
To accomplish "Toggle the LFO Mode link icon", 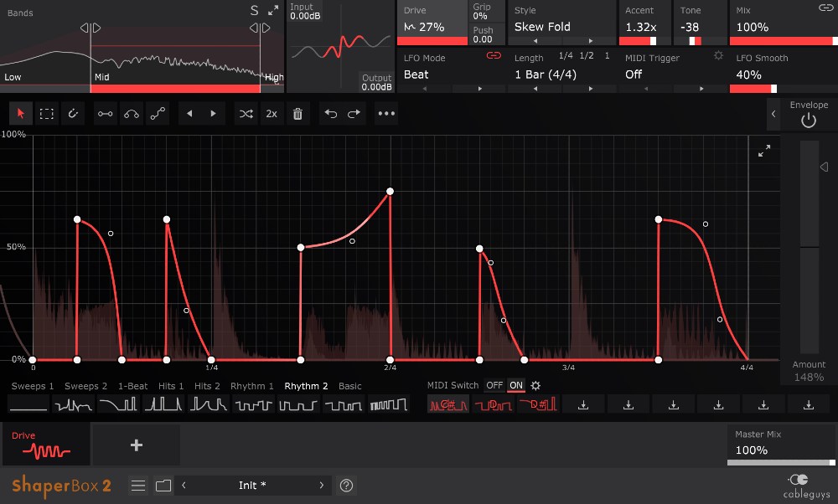I will 494,55.
